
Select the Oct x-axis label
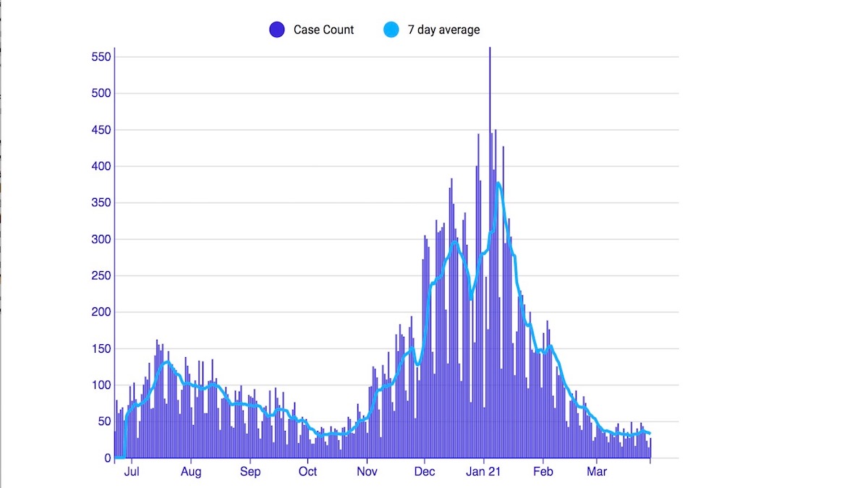[x=307, y=472]
